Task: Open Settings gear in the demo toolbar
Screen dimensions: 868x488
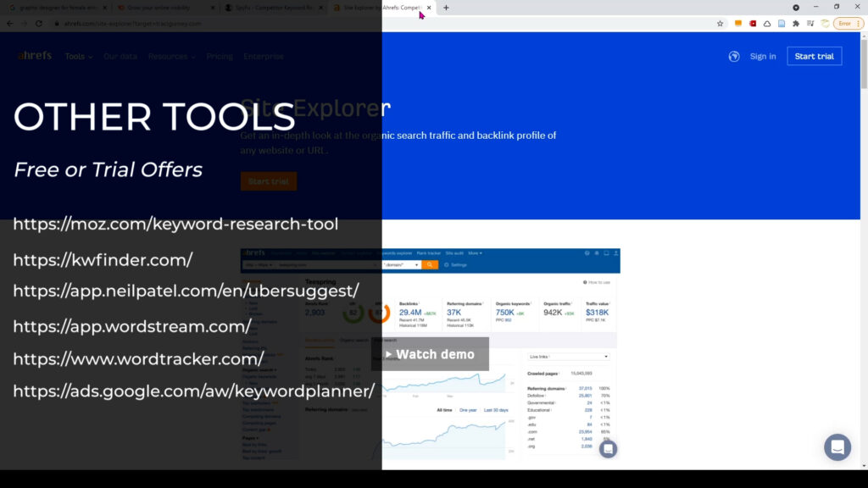Action: pos(448,263)
